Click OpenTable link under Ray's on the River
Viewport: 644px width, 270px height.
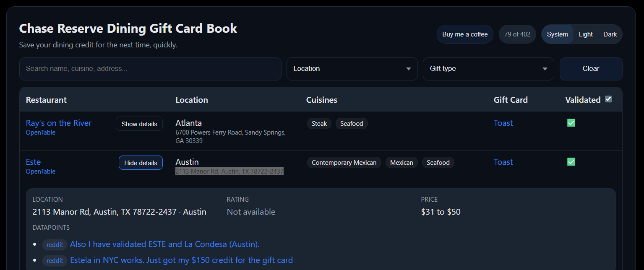tap(40, 132)
